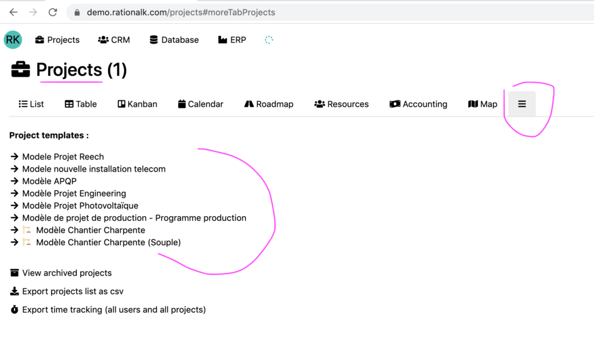The width and height of the screenshot is (594, 364).
Task: Click View archived projects link
Action: point(67,273)
